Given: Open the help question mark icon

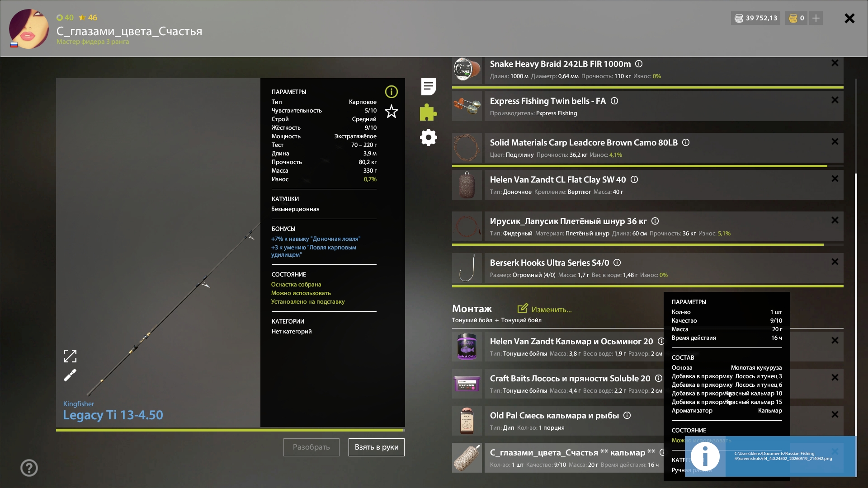Looking at the screenshot, I should 29,468.
